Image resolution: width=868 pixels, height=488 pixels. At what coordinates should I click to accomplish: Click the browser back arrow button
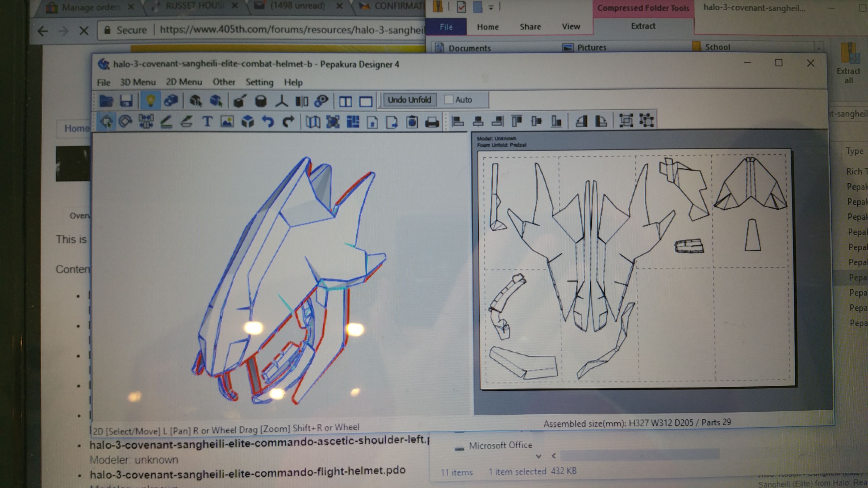43,31
